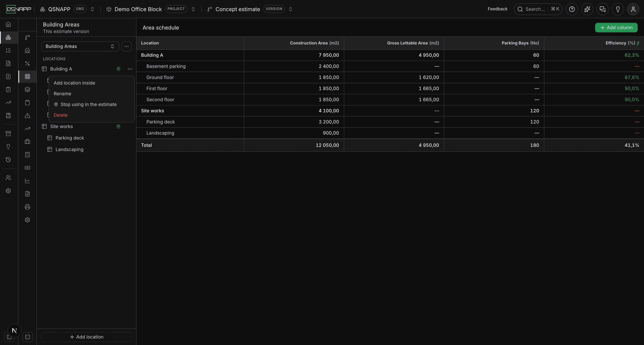The width and height of the screenshot is (644, 345).
Task: Toggle the Building A location pin
Action: click(118, 69)
